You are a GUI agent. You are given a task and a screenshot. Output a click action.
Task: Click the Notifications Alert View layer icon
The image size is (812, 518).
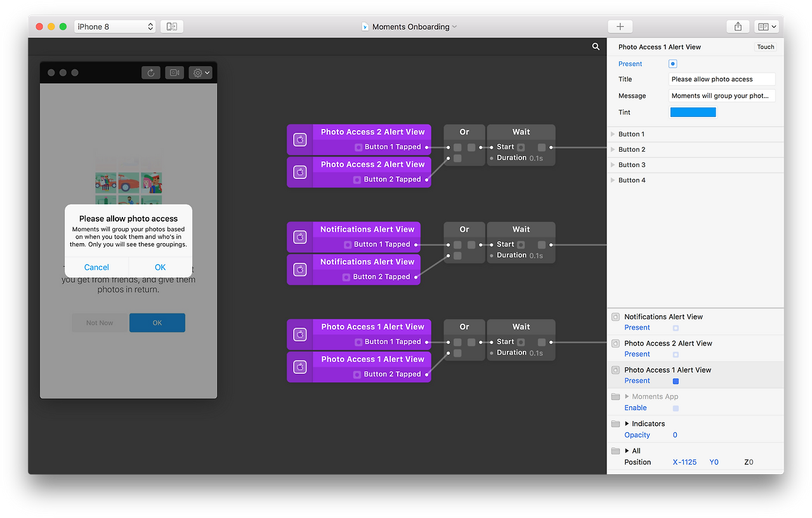pyautogui.click(x=615, y=316)
